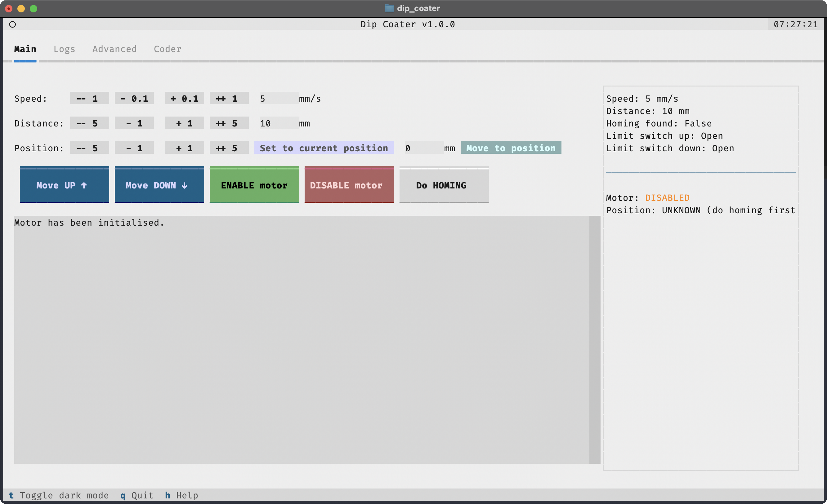Disable the motor with red button
Viewport: 827px width, 504px height.
click(x=349, y=185)
